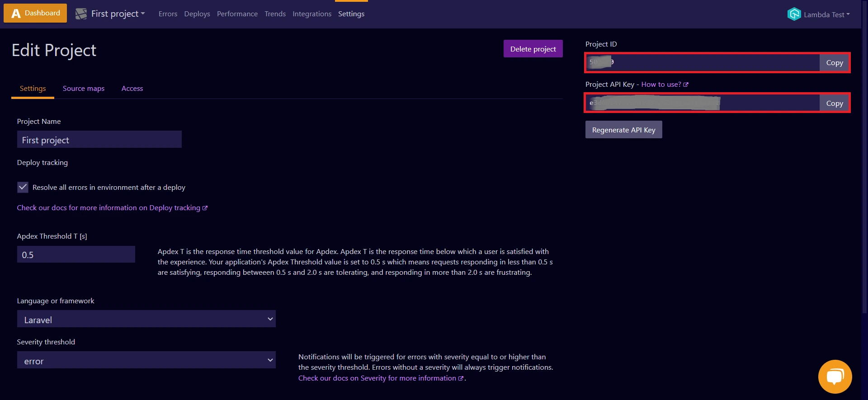Switch to the Source maps tab
Screen dimensions: 868x400
[84, 89]
